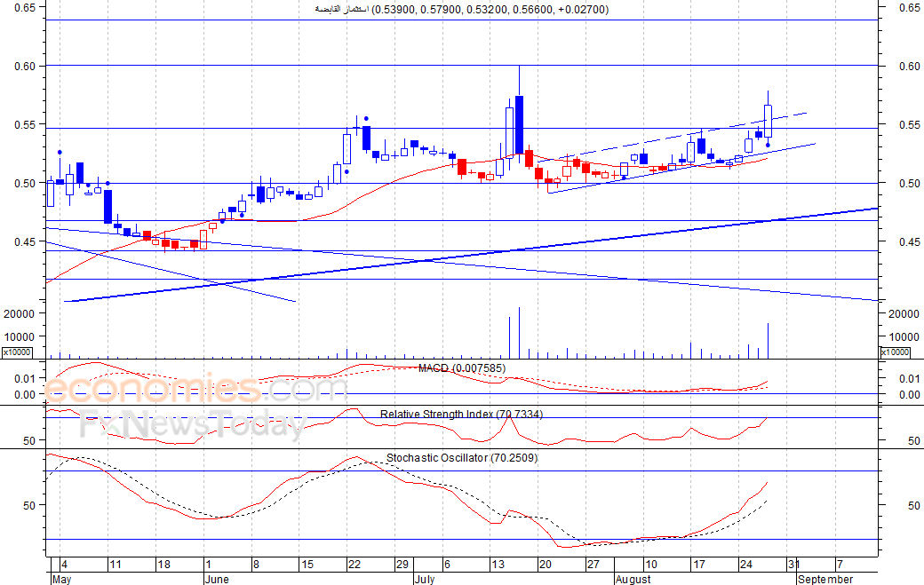Select the August month label on the date axis
Image resolution: width=924 pixels, height=585 pixels.
tap(633, 579)
